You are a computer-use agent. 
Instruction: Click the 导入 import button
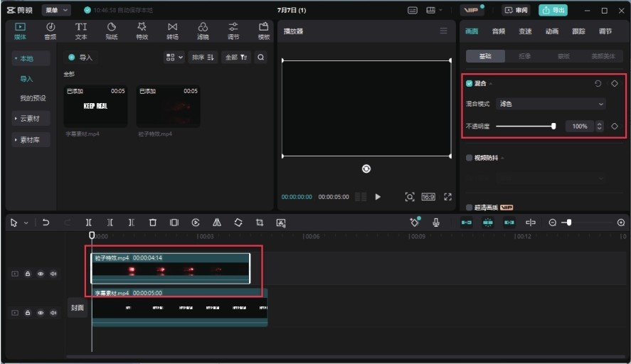pos(80,58)
